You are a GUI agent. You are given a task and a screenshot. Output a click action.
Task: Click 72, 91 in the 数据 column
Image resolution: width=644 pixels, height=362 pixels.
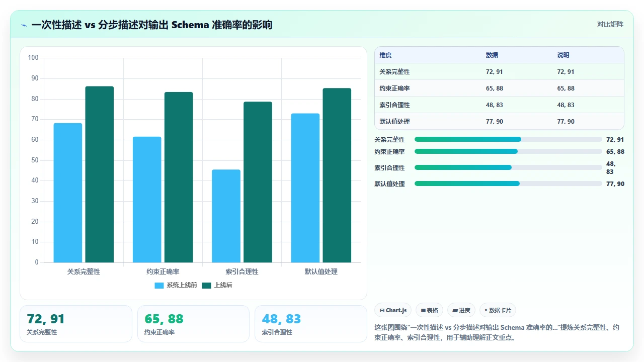[494, 72]
